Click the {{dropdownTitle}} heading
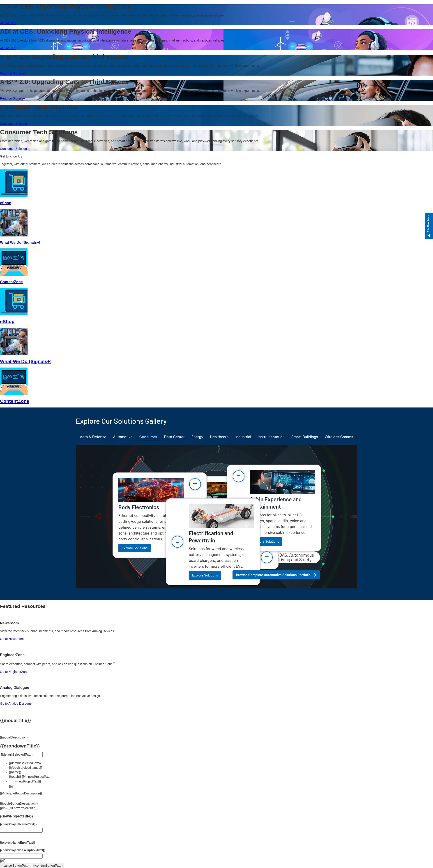 click(x=20, y=746)
